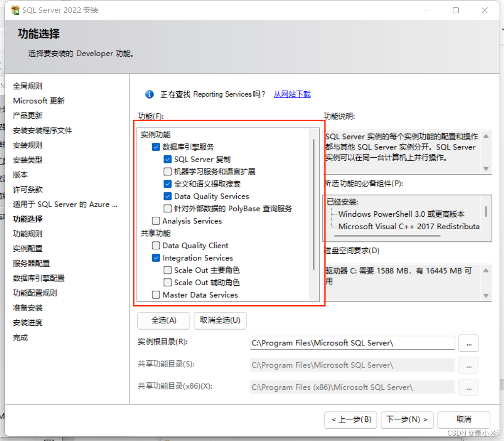Uncheck Data Quality Services checkbox
This screenshot has height=441, width=504.
tap(167, 196)
